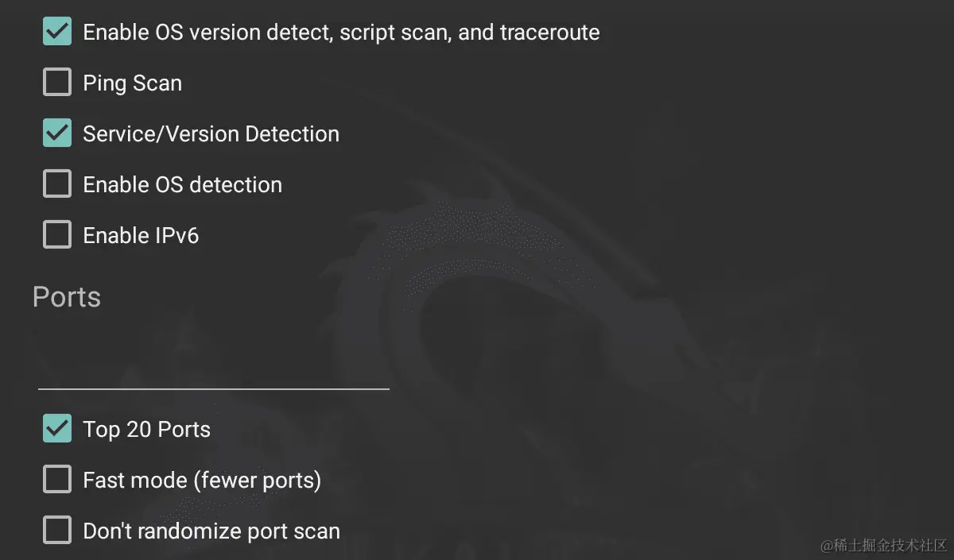Tick the Enable IPv6 checkbox
This screenshot has height=560, width=954.
coord(57,235)
